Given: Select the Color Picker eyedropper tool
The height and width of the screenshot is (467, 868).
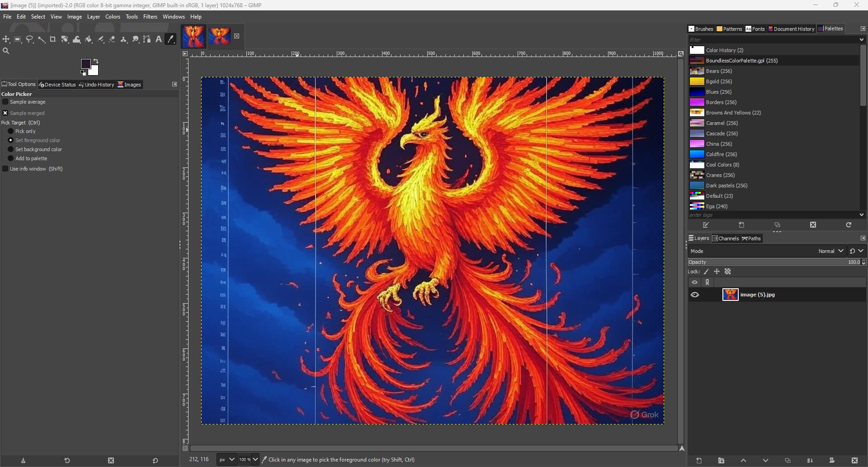Looking at the screenshot, I should point(170,39).
